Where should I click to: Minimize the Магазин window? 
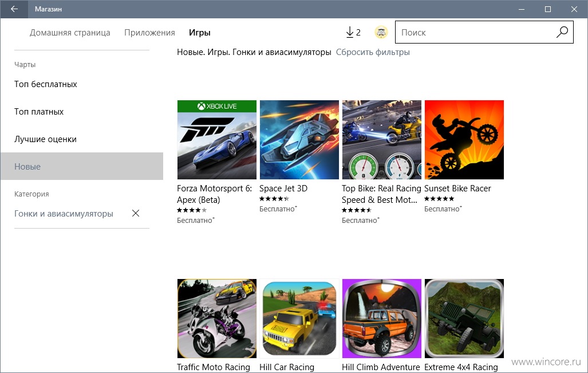(x=522, y=9)
